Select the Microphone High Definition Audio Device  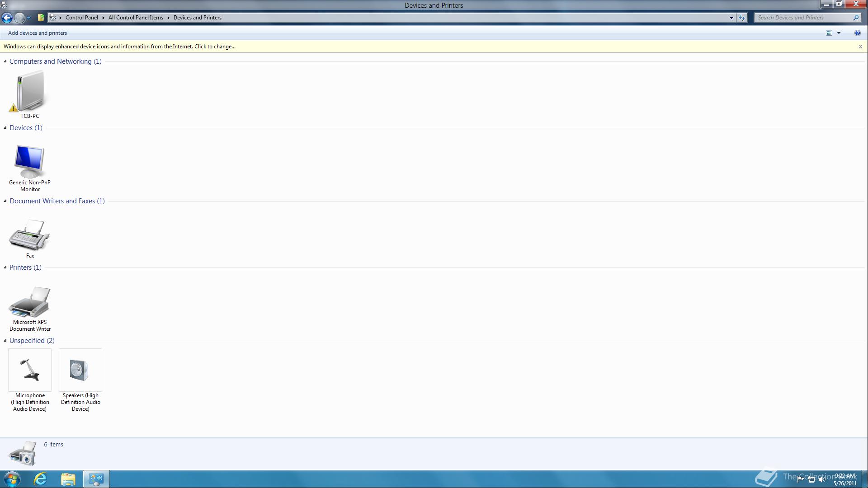pyautogui.click(x=30, y=380)
